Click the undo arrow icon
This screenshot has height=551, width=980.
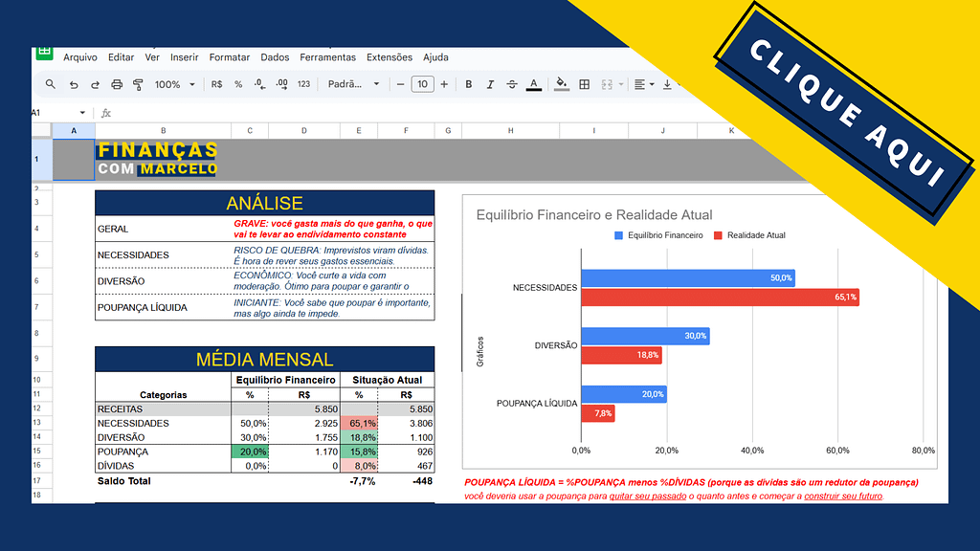[73, 84]
